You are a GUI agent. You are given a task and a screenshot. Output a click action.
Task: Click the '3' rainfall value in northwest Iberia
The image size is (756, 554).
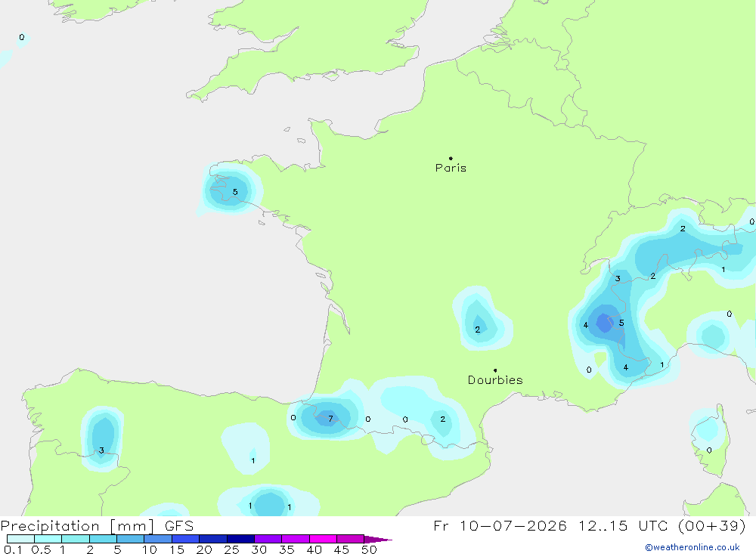click(x=101, y=450)
